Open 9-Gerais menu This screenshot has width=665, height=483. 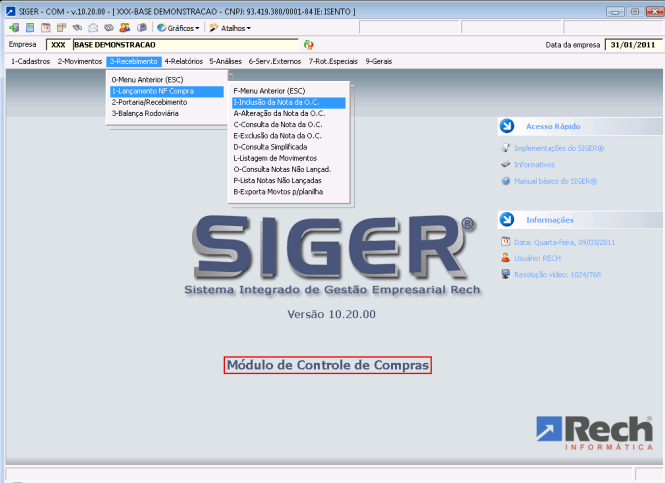coord(379,61)
